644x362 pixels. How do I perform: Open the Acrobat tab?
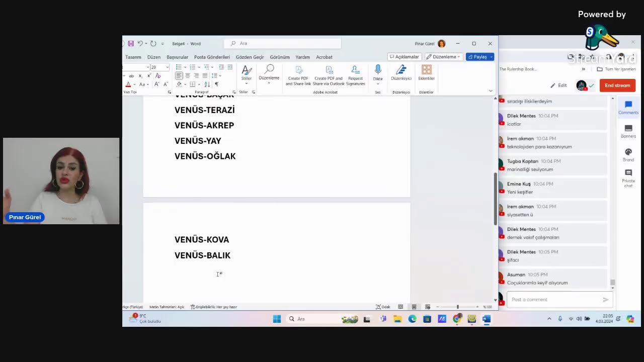click(324, 57)
